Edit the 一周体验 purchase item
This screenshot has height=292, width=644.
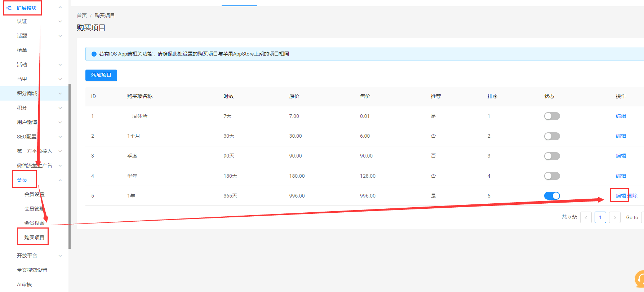(621, 116)
